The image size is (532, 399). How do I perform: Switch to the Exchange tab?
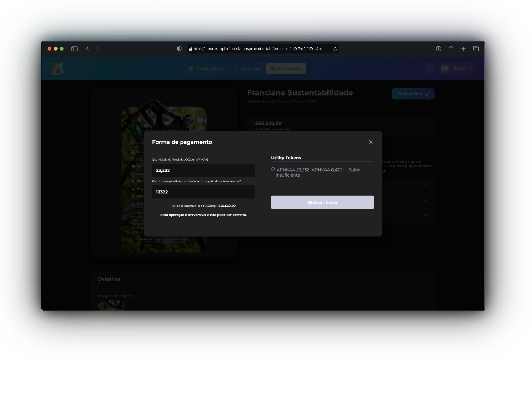click(247, 68)
